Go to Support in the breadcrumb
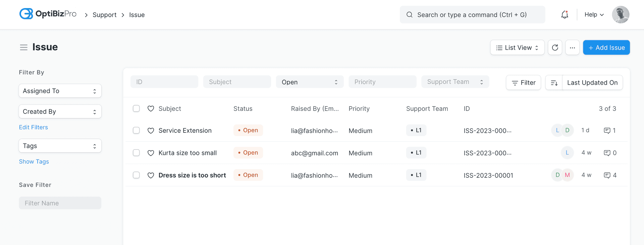 point(104,15)
